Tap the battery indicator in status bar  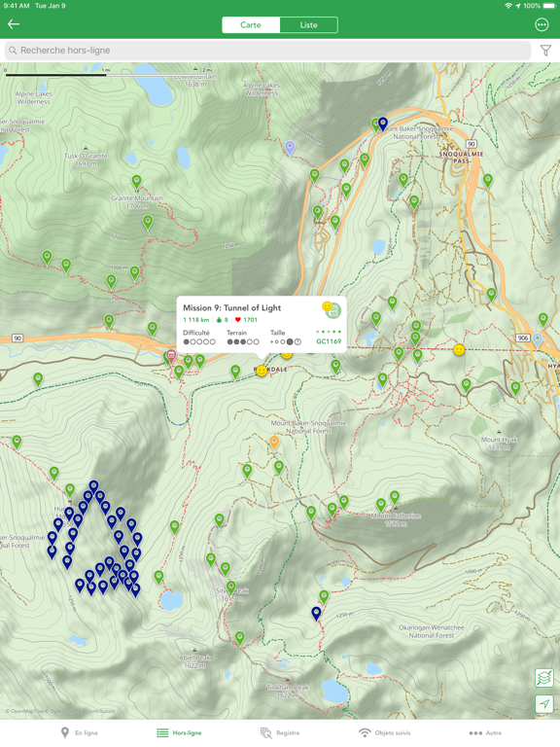coord(548,6)
